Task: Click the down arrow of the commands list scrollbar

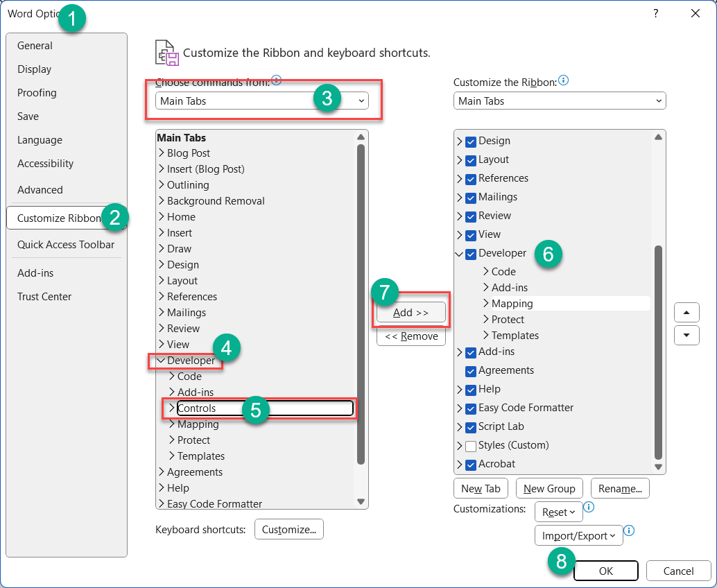Action: (361, 502)
